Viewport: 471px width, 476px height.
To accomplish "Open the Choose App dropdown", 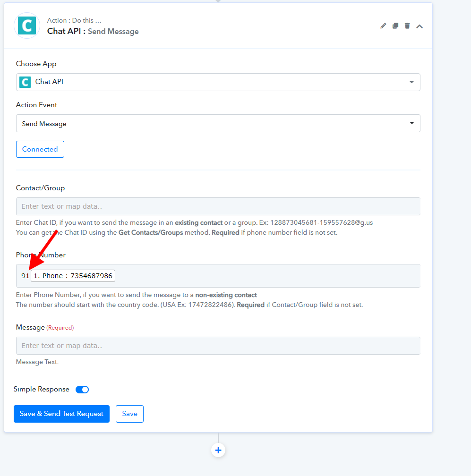I will point(218,82).
